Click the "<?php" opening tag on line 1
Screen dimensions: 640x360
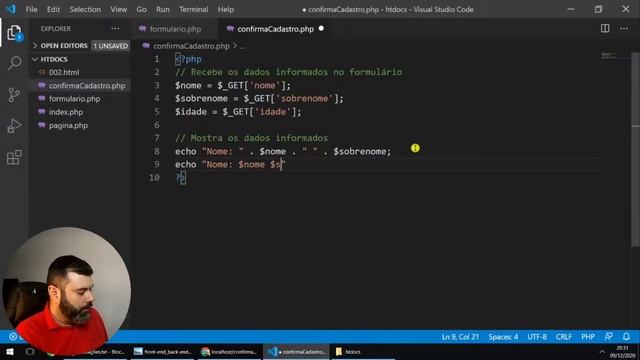(x=188, y=59)
